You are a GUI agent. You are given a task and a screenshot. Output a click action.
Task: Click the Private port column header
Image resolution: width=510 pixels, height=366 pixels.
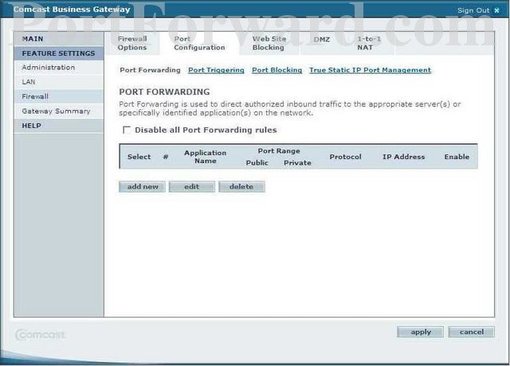click(x=298, y=163)
